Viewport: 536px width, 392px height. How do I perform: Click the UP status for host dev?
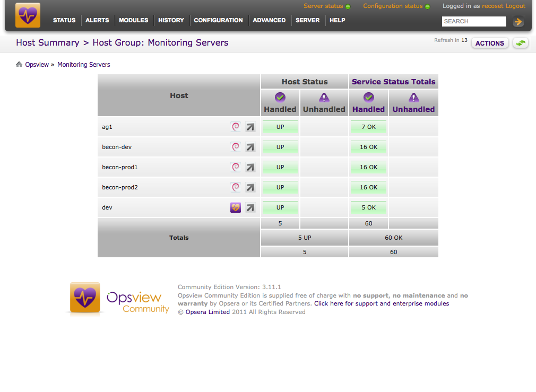click(x=280, y=207)
